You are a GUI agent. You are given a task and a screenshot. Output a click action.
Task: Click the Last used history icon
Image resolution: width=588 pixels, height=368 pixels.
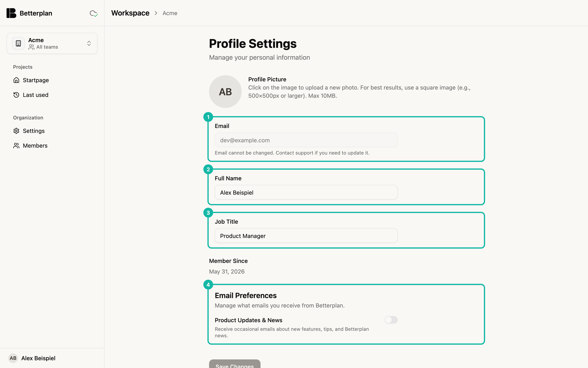(x=16, y=95)
